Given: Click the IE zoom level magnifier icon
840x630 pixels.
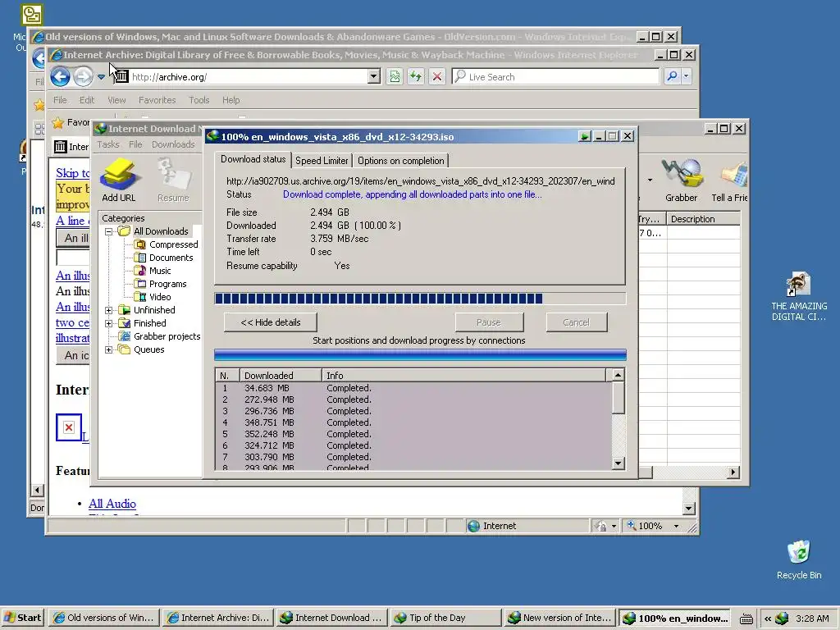Looking at the screenshot, I should pos(632,526).
